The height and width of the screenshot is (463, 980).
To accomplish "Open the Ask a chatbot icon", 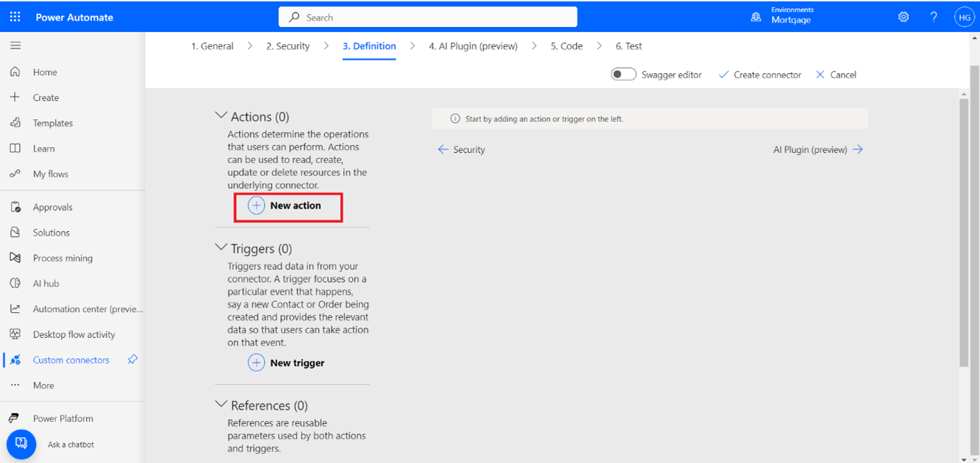I will coord(21,444).
